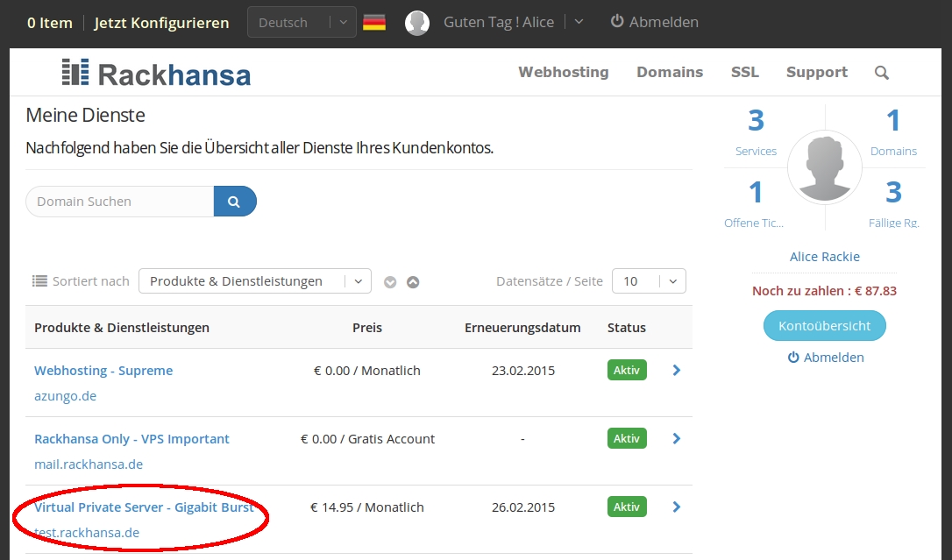Click the user avatar in top bar
The image size is (952, 560).
click(417, 23)
